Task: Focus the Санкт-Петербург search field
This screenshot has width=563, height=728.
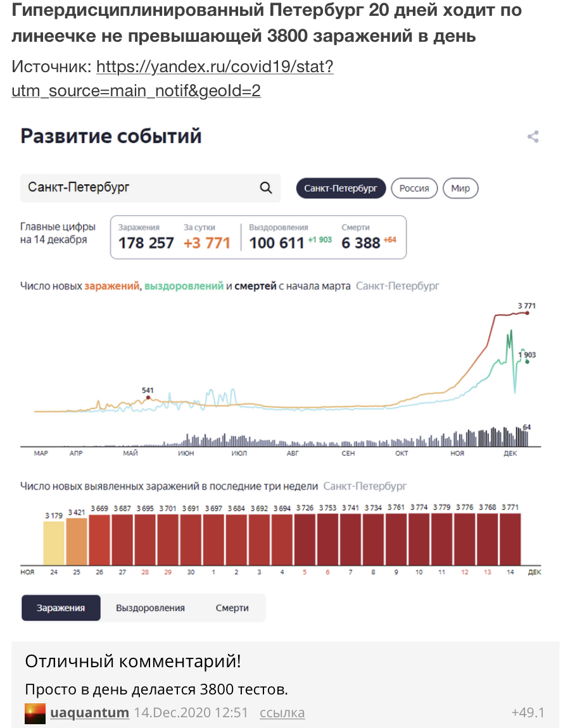Action: pos(139,188)
